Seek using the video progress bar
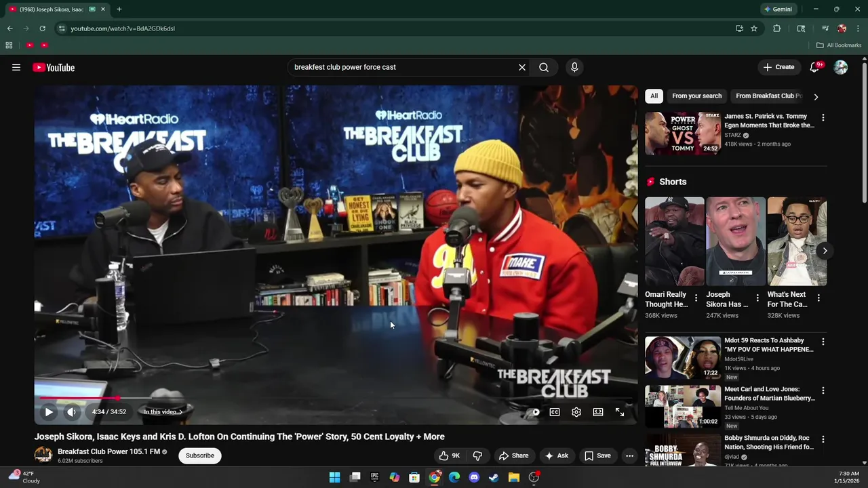 [x=336, y=398]
